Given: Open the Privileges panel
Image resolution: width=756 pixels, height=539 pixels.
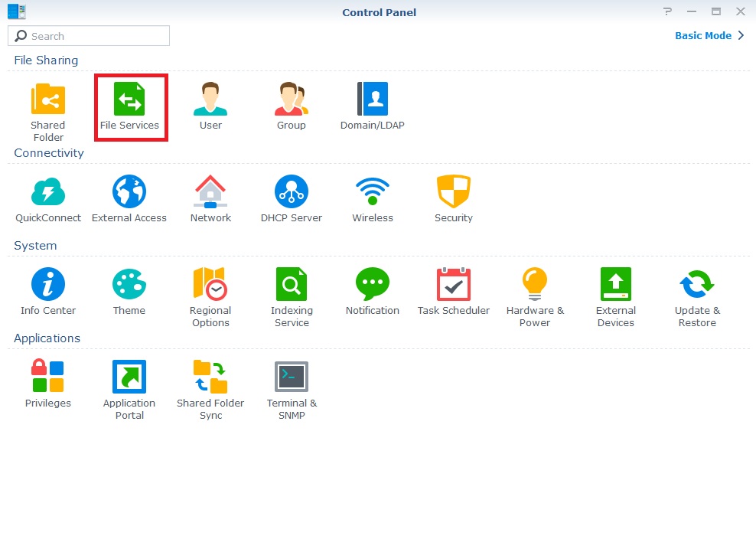Looking at the screenshot, I should click(x=48, y=377).
